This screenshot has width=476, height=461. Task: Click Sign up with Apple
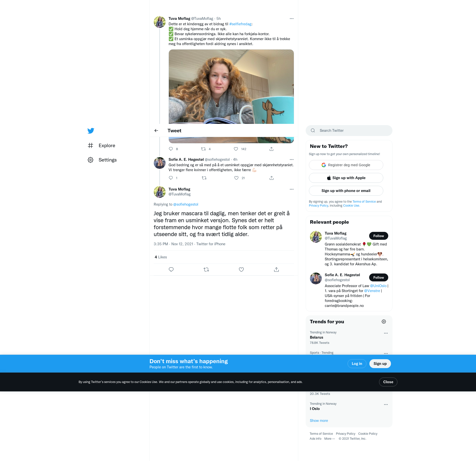346,178
